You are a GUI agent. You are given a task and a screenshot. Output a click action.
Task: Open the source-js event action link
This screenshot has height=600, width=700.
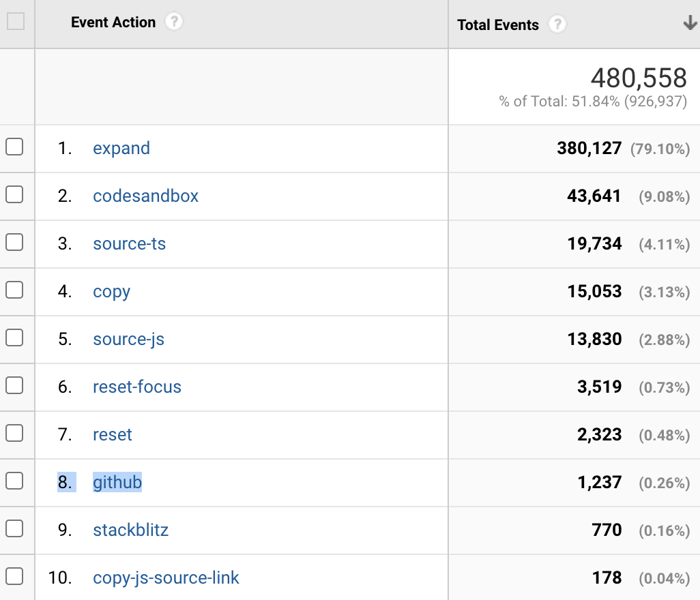[x=128, y=340]
